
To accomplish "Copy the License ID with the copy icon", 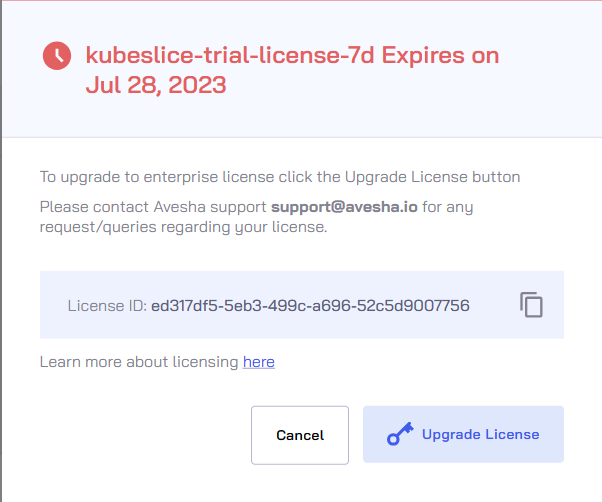I will (x=531, y=305).
